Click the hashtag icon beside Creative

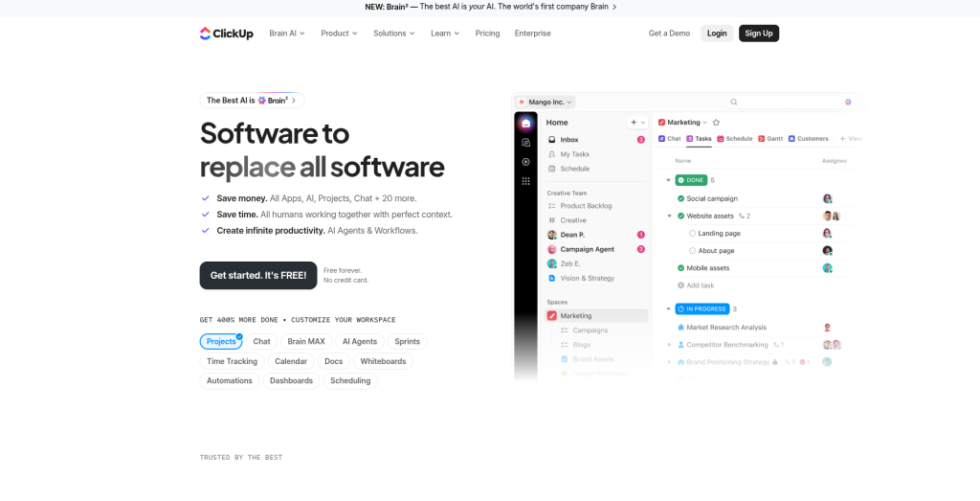click(552, 220)
